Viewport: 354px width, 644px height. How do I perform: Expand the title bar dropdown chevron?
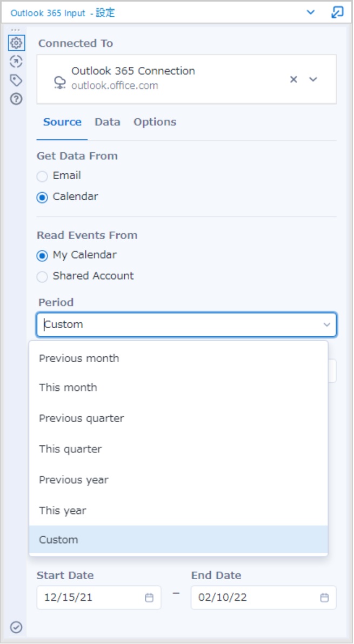311,12
